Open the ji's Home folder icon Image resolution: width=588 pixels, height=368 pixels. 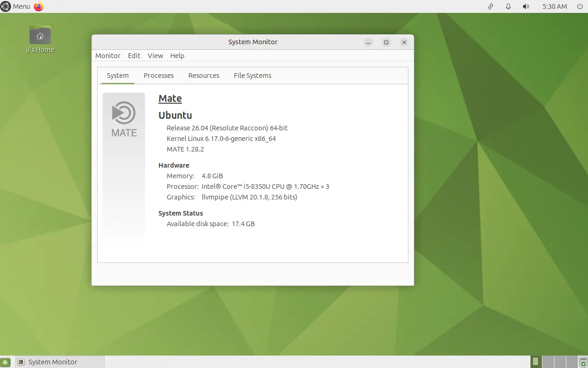pyautogui.click(x=40, y=35)
